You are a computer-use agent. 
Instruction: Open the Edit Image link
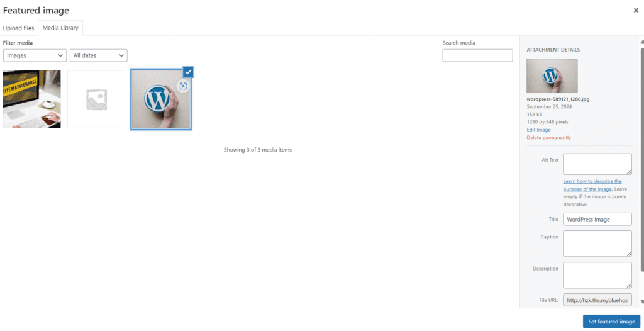click(x=538, y=130)
